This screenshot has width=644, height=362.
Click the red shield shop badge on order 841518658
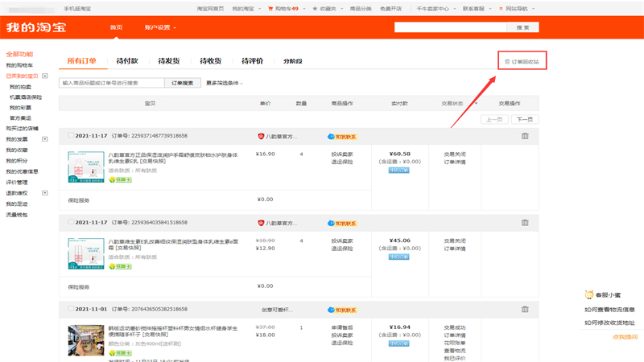coord(261,223)
